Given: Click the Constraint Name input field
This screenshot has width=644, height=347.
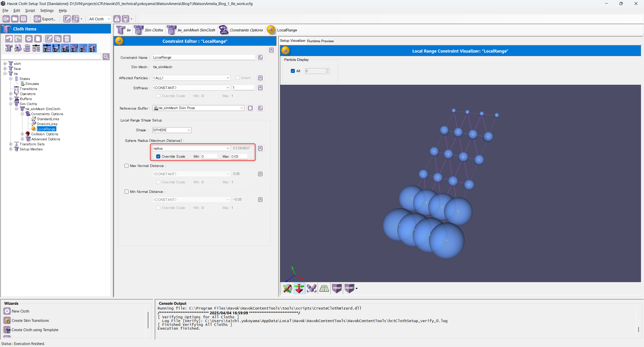Looking at the screenshot, I should point(204,57).
